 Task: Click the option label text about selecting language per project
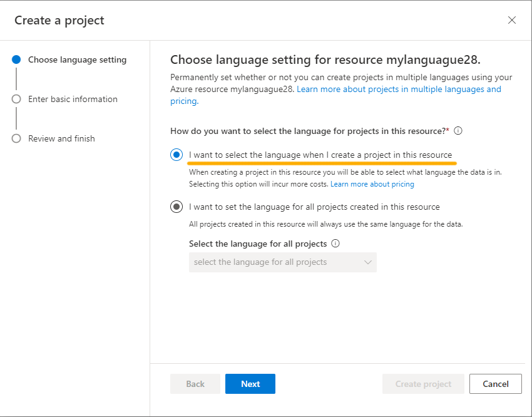(320, 155)
